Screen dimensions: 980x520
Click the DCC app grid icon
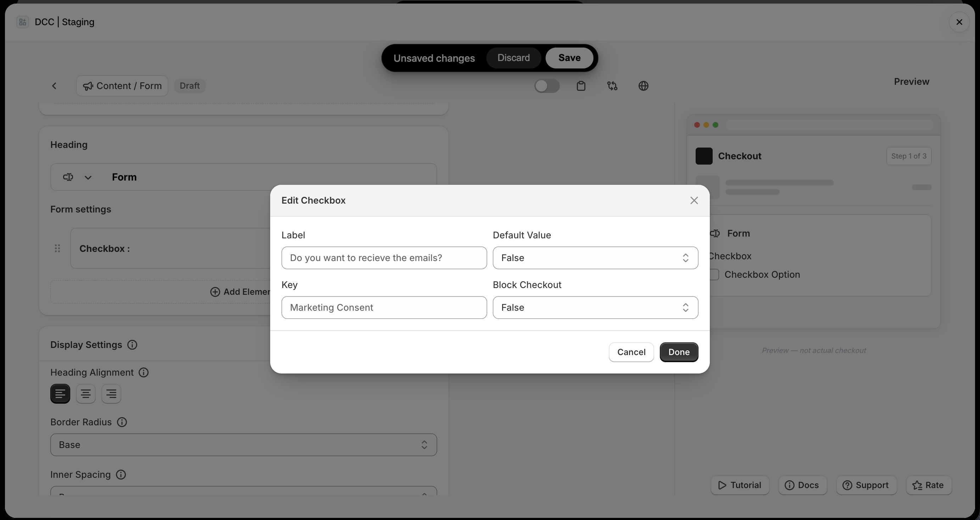coord(22,22)
